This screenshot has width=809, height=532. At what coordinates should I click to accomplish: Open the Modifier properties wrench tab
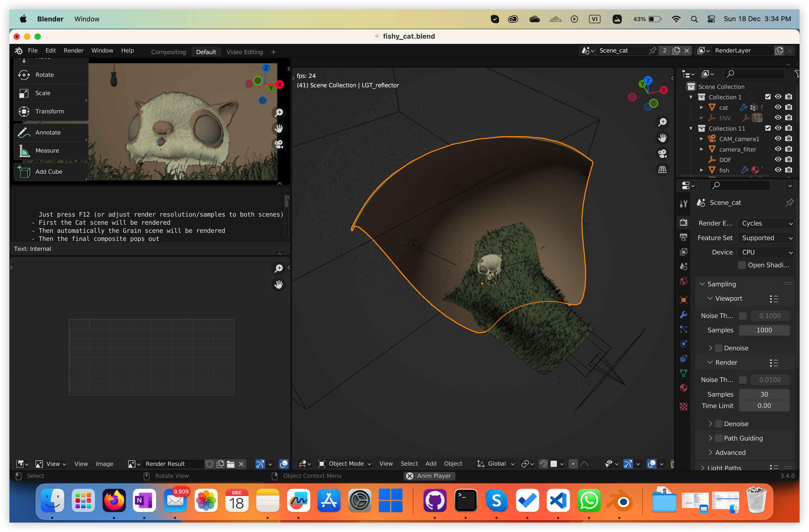click(684, 315)
